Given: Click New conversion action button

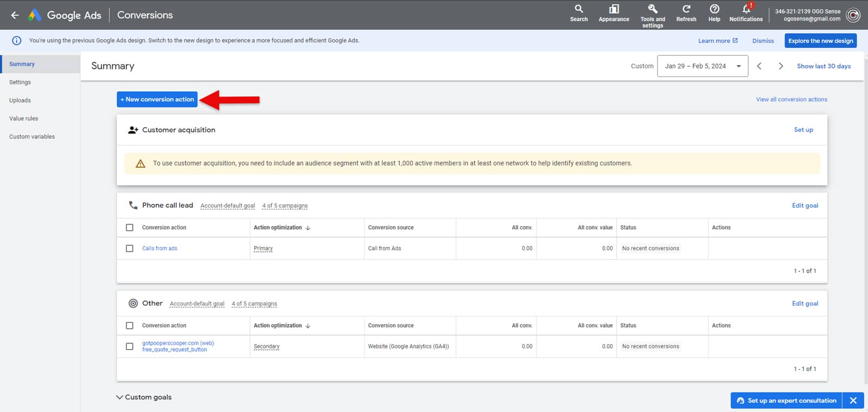Looking at the screenshot, I should (x=157, y=99).
